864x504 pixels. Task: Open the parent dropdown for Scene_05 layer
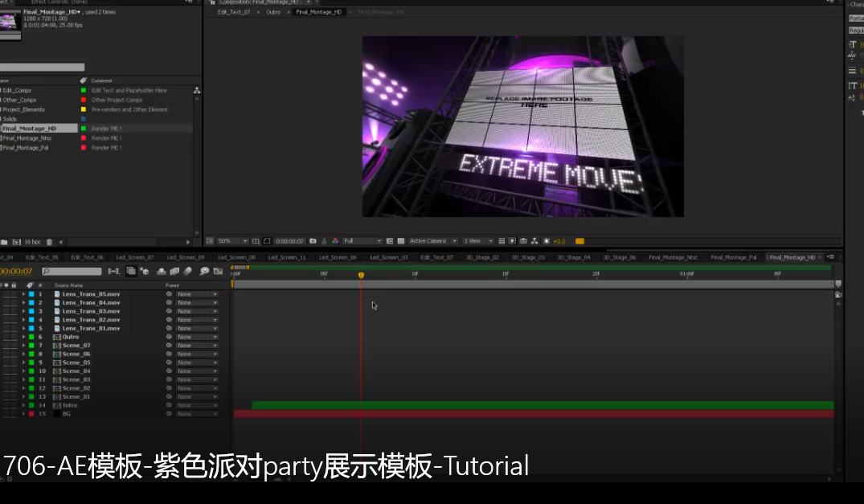[x=197, y=363]
